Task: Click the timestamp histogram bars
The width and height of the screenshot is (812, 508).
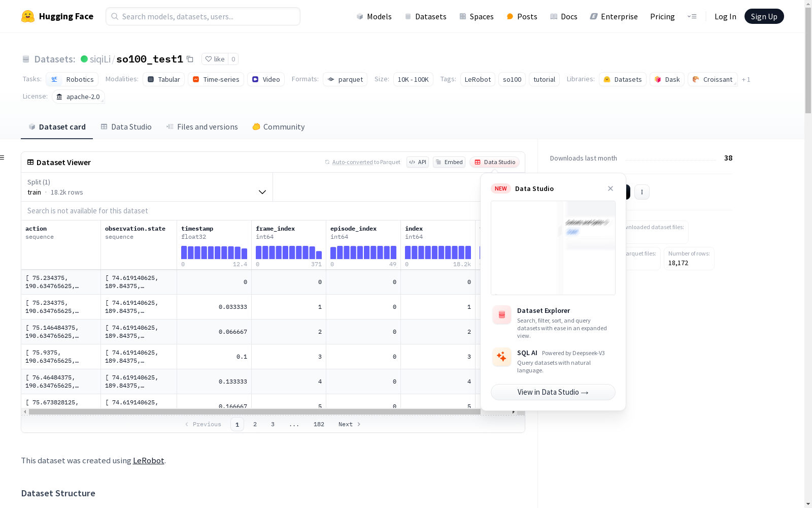Action: pos(214,252)
